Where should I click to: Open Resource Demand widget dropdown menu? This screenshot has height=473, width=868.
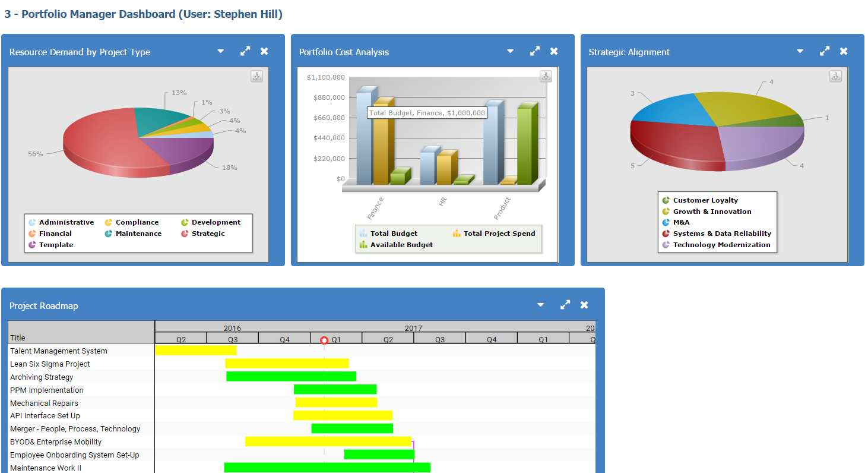221,52
